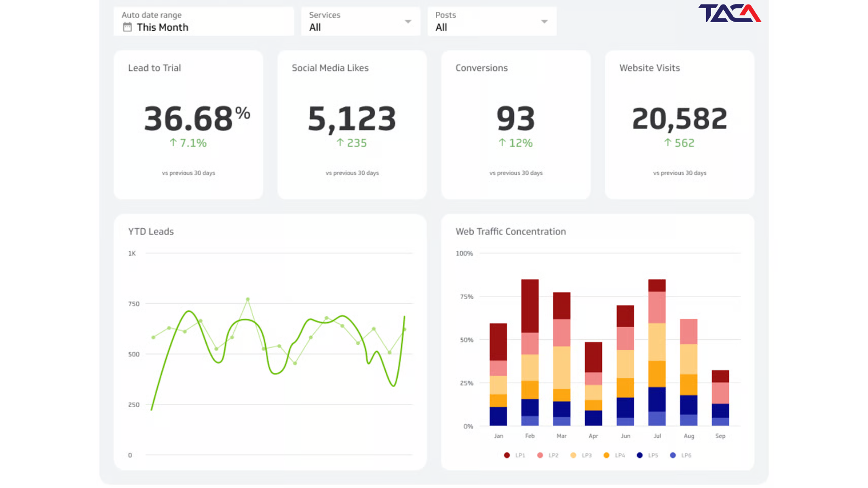Select the Conversions card title
Screen dimensions: 868x488
coord(481,68)
